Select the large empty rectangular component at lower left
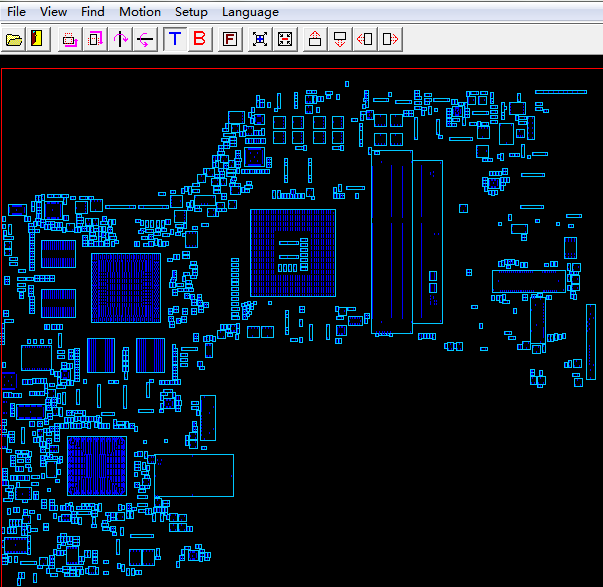The width and height of the screenshot is (603, 587). click(x=194, y=475)
